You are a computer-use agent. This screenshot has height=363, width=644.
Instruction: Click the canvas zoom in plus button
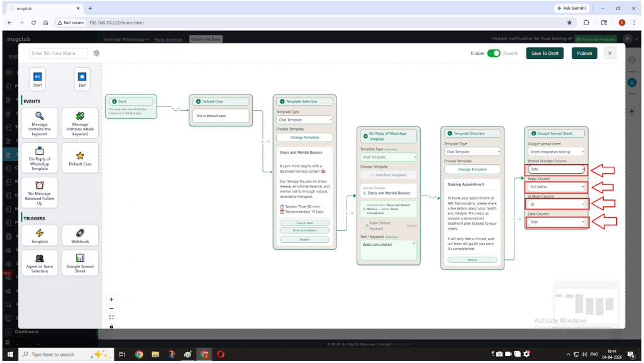click(111, 299)
